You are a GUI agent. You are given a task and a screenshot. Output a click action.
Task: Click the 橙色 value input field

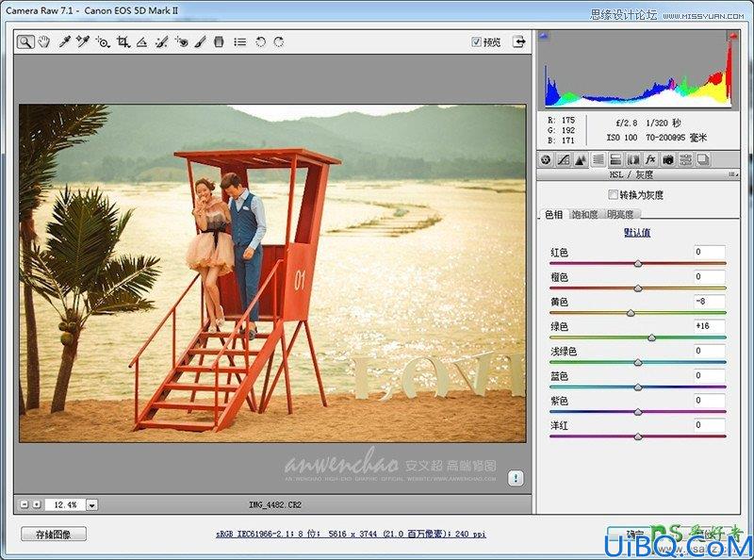point(710,276)
